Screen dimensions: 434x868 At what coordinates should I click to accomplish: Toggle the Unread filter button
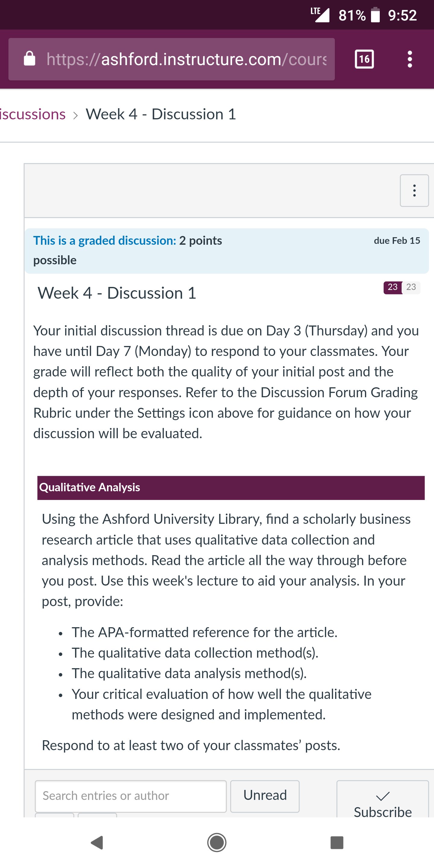[265, 796]
